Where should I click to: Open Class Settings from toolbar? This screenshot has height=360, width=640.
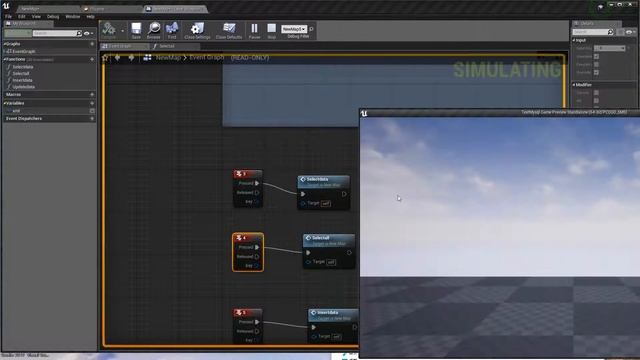(197, 31)
